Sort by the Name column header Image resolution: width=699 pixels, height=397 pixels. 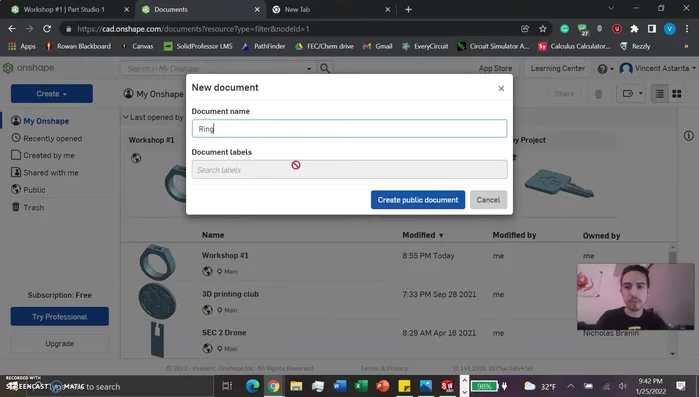pyautogui.click(x=213, y=235)
